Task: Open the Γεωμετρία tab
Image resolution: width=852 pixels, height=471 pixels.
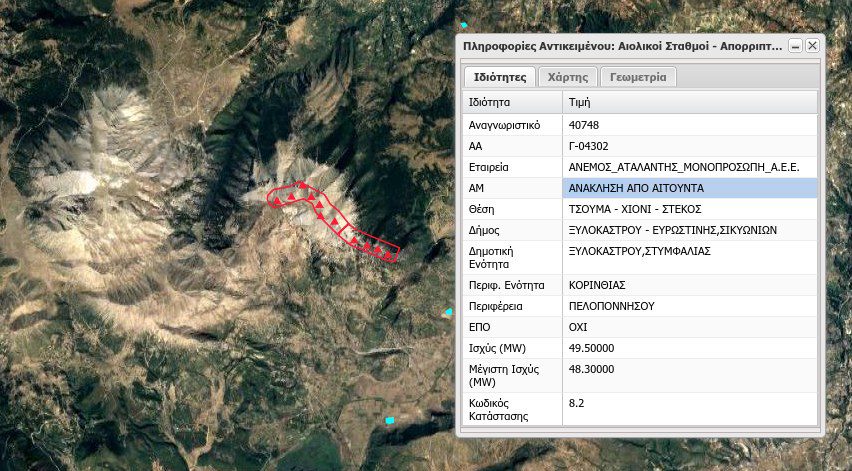Action: click(640, 77)
